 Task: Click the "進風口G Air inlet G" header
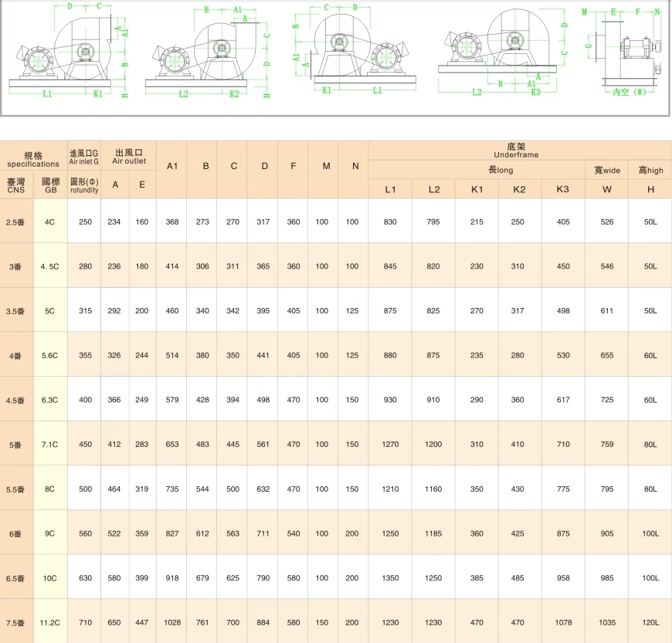pos(84,157)
